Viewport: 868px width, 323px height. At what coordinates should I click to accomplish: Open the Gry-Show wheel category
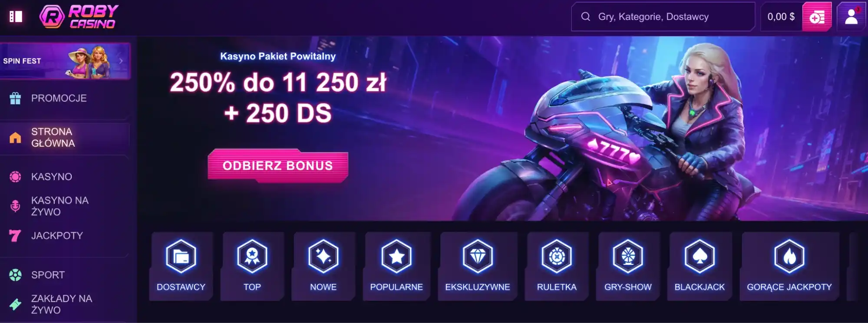[x=628, y=266]
